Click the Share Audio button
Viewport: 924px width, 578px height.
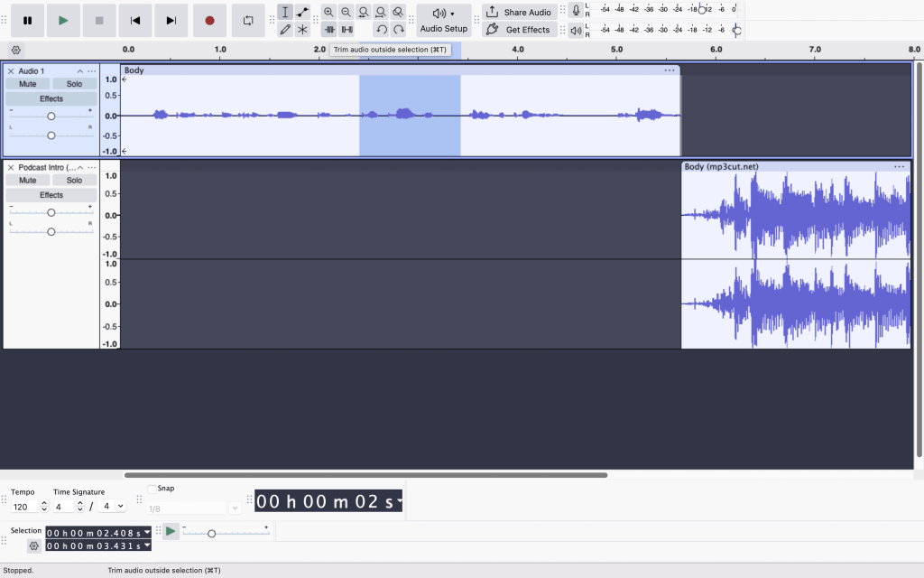[519, 12]
